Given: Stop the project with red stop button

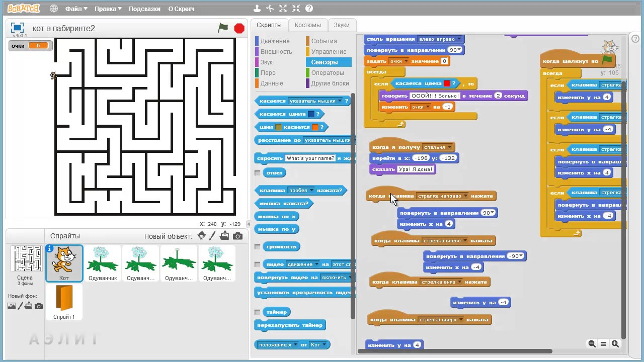Looking at the screenshot, I should click(239, 28).
